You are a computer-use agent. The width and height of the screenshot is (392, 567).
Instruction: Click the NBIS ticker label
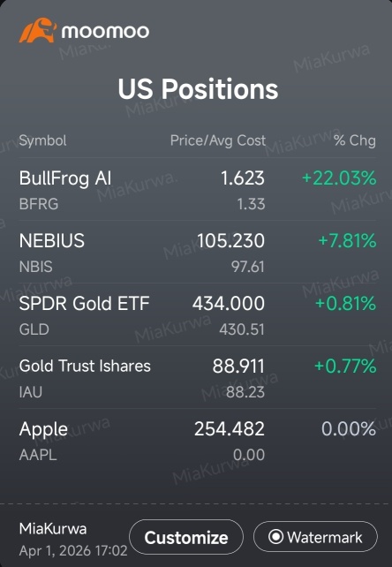(36, 267)
